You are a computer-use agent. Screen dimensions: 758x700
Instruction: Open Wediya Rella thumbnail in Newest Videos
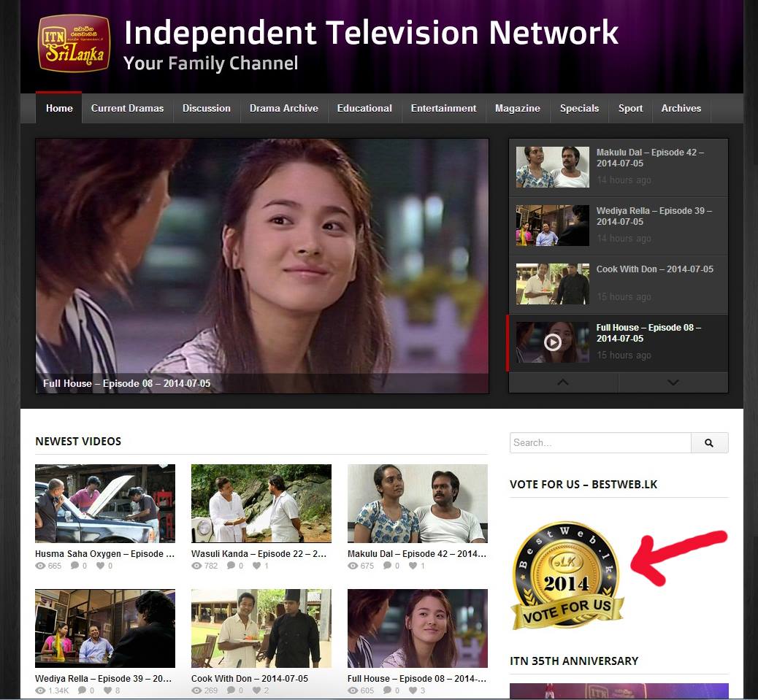pos(105,628)
